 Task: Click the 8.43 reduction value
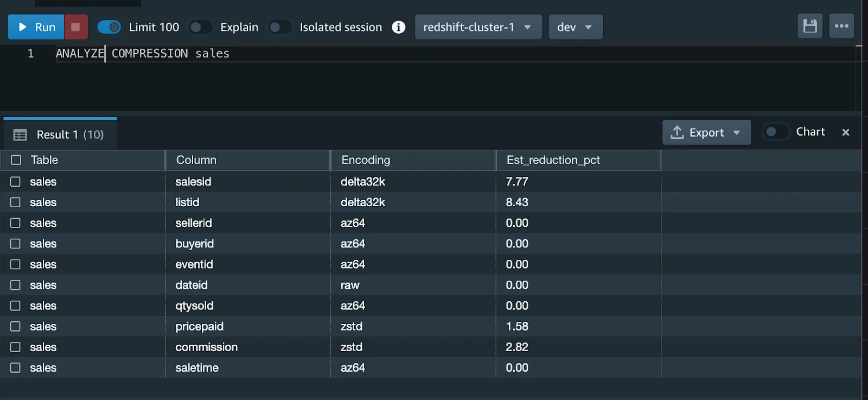coord(517,202)
